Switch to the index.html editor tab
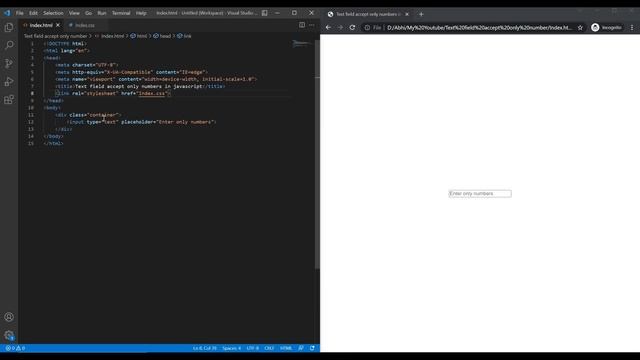The height and width of the screenshot is (360, 640). click(41, 25)
